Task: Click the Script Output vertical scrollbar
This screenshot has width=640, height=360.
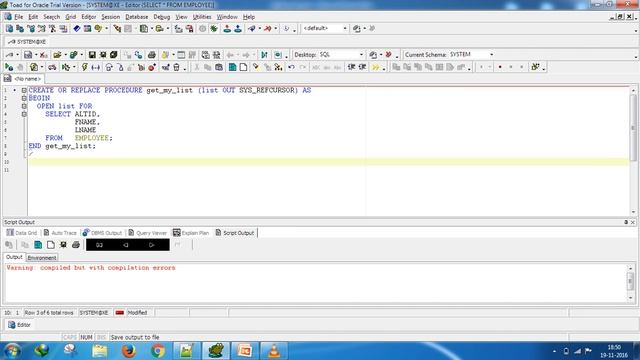Action: [x=630, y=282]
